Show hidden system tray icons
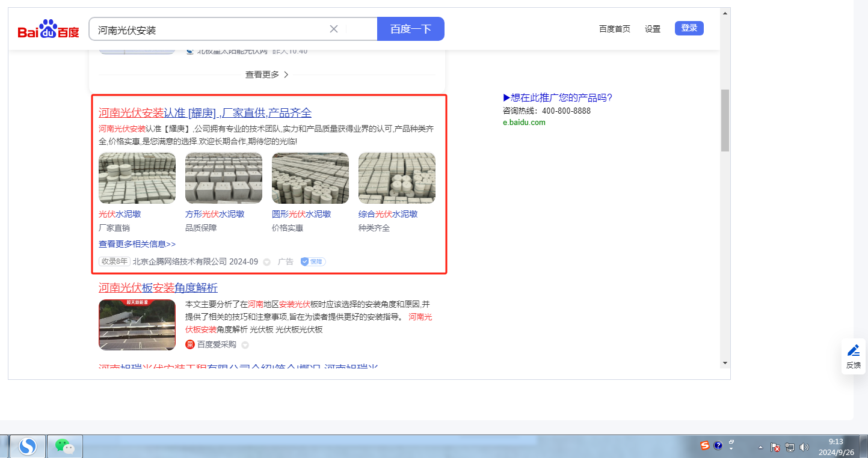This screenshot has height=458, width=868. click(760, 448)
